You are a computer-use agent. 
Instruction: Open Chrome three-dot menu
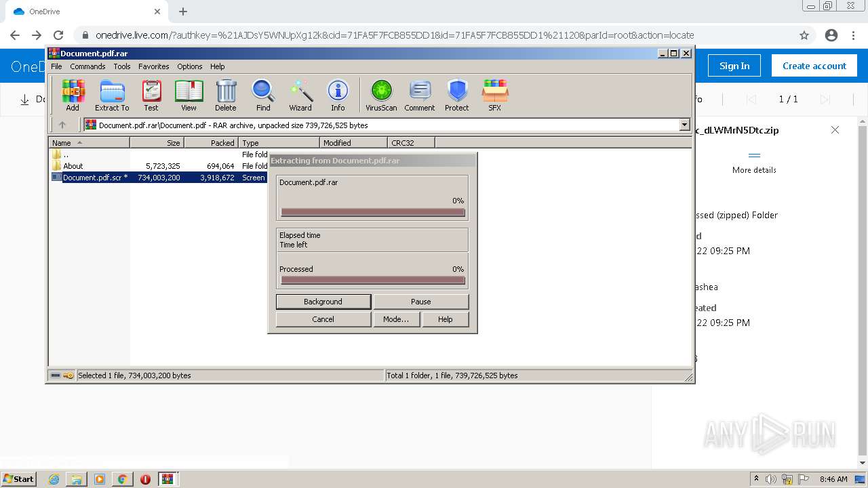coord(853,35)
